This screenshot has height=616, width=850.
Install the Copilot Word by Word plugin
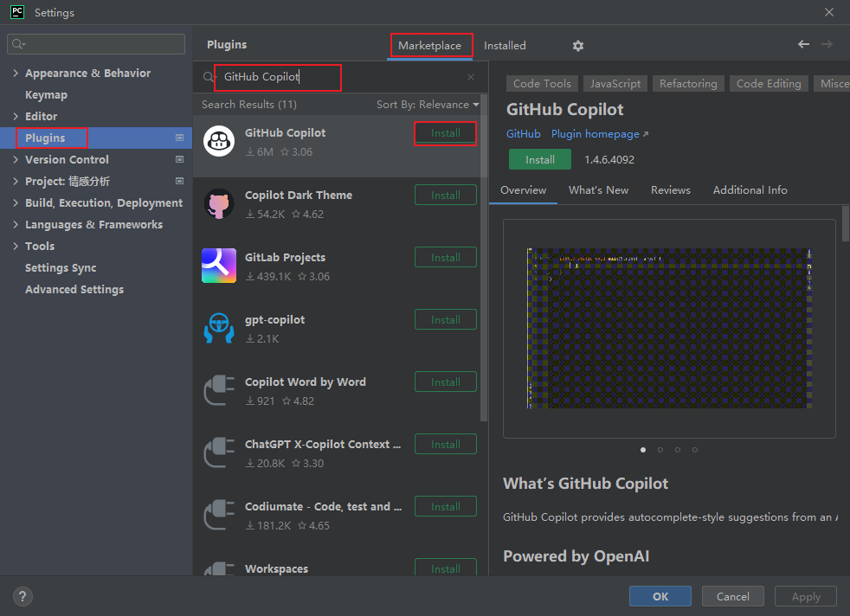[x=446, y=382]
